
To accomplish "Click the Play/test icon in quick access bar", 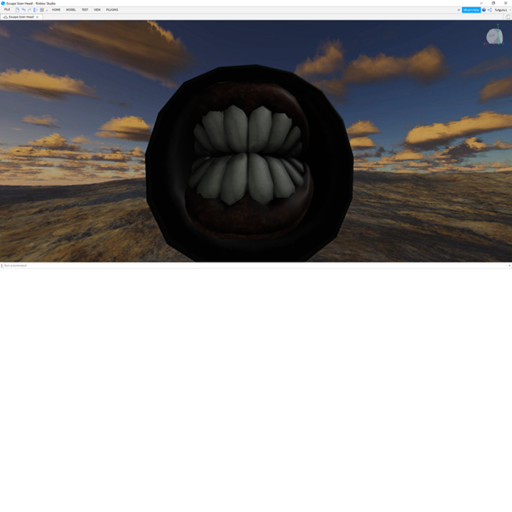I will [x=35, y=10].
